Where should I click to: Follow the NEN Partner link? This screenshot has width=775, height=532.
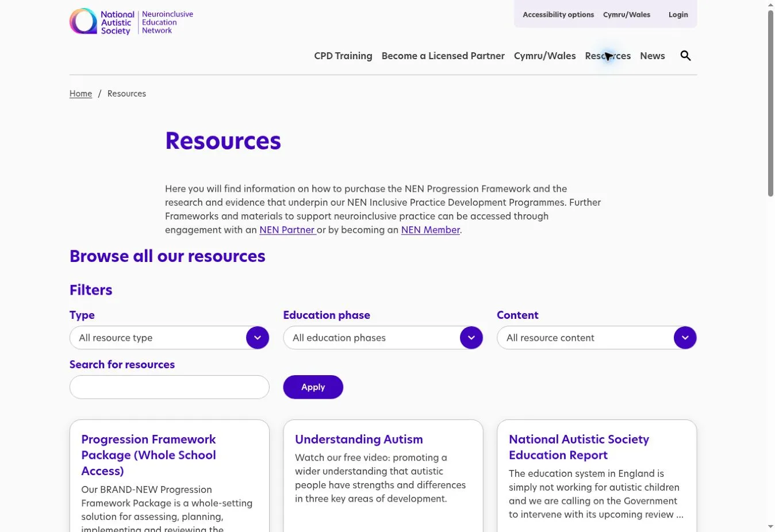click(287, 230)
